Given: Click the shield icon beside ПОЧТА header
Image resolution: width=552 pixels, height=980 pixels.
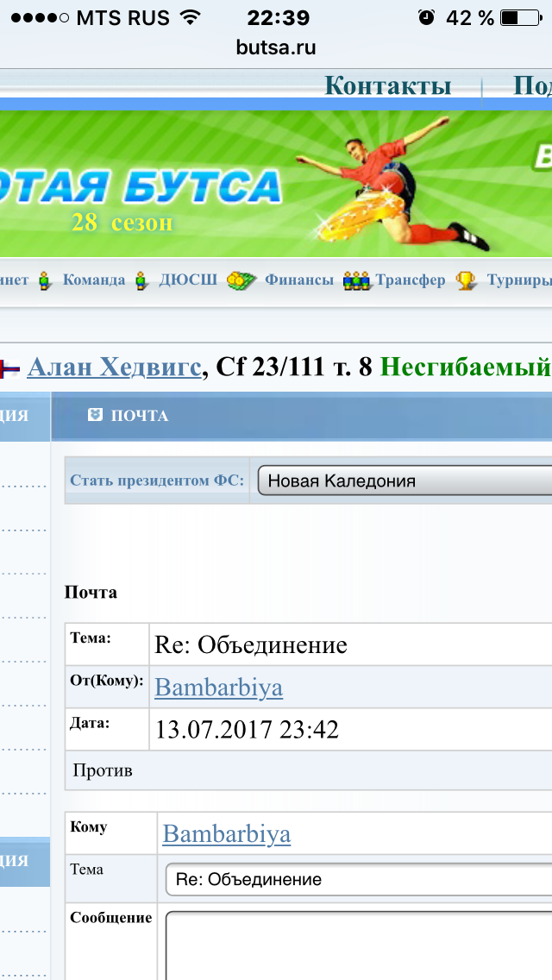Looking at the screenshot, I should (x=95, y=415).
